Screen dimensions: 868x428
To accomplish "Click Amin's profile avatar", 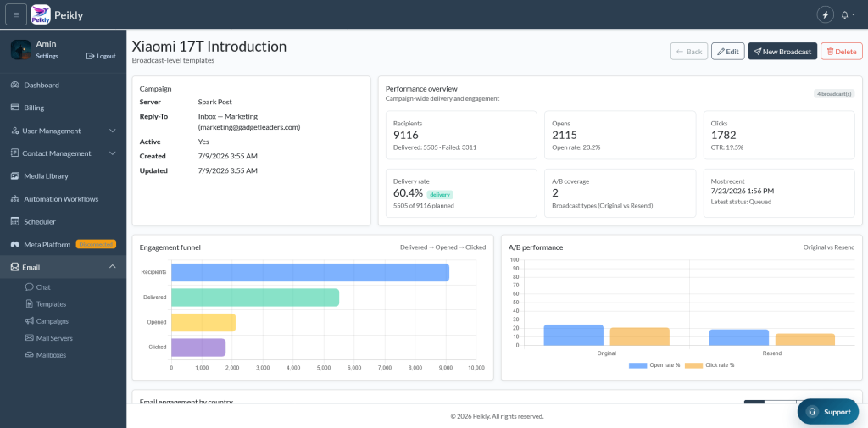I will tap(20, 50).
